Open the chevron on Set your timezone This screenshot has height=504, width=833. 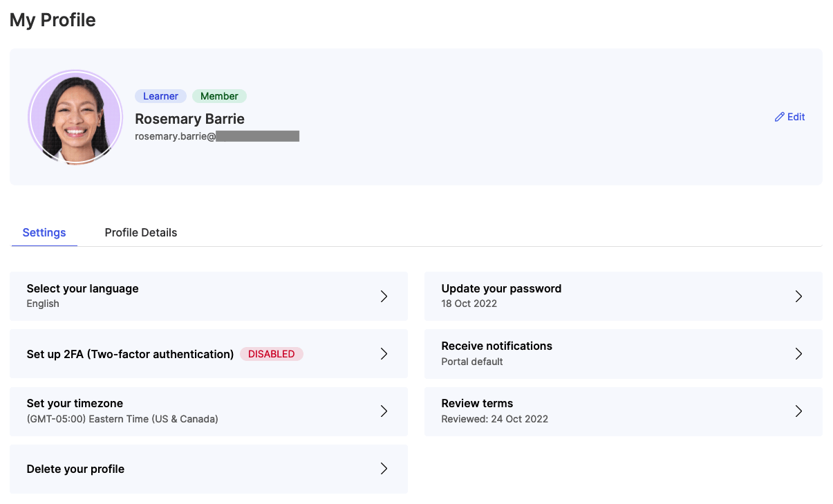point(384,411)
